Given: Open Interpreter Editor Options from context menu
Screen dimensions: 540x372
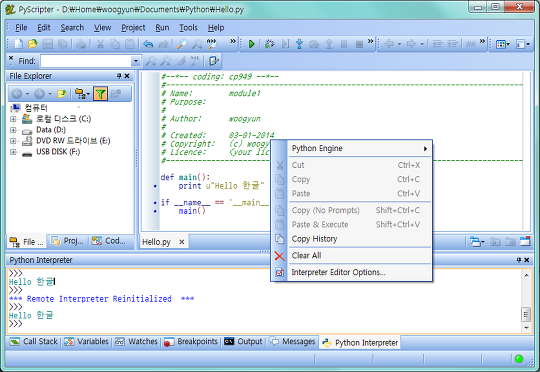Looking at the screenshot, I should pos(360,272).
